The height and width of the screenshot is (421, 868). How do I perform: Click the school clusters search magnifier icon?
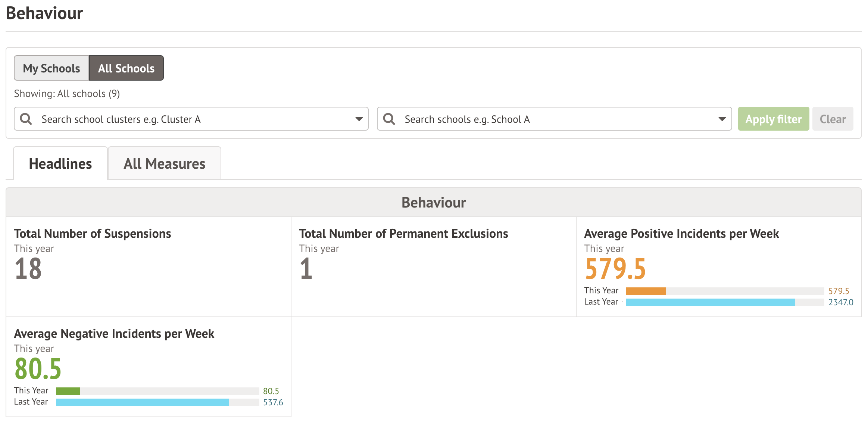[x=26, y=119]
